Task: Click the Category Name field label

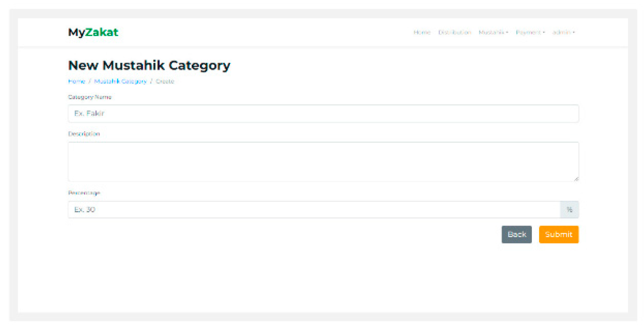Action: point(90,97)
